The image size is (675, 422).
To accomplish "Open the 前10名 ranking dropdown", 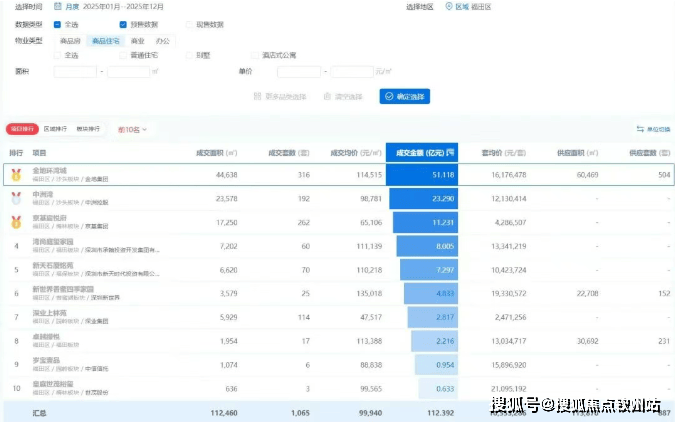I will click(132, 129).
